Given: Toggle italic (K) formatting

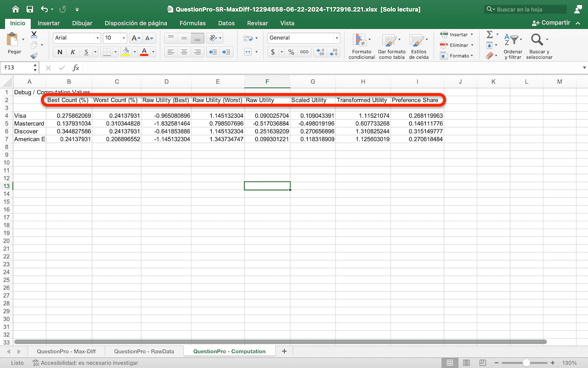Looking at the screenshot, I should (73, 52).
